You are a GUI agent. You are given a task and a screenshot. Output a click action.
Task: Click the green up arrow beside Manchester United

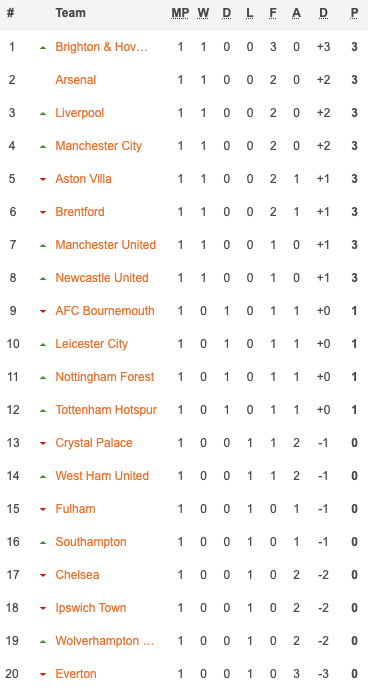point(43,246)
